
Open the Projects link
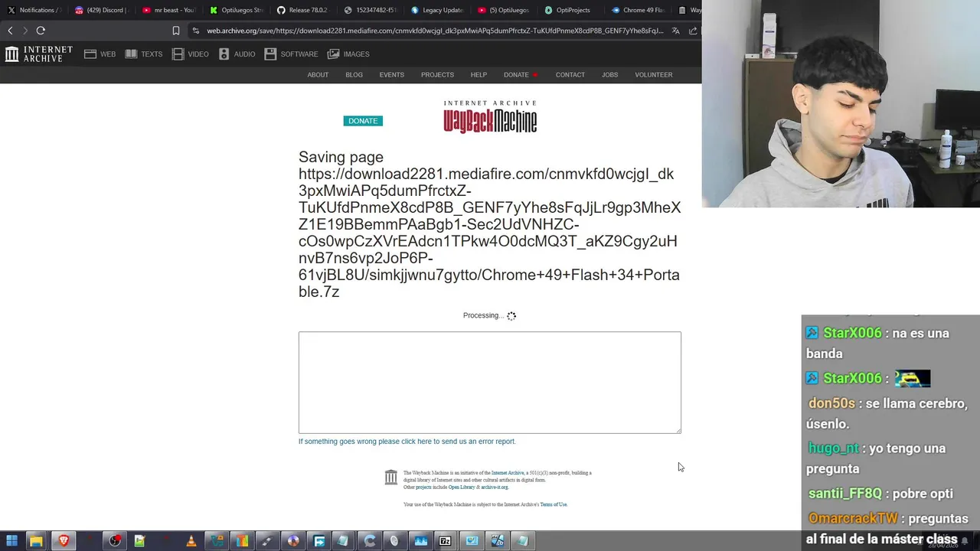coord(437,75)
